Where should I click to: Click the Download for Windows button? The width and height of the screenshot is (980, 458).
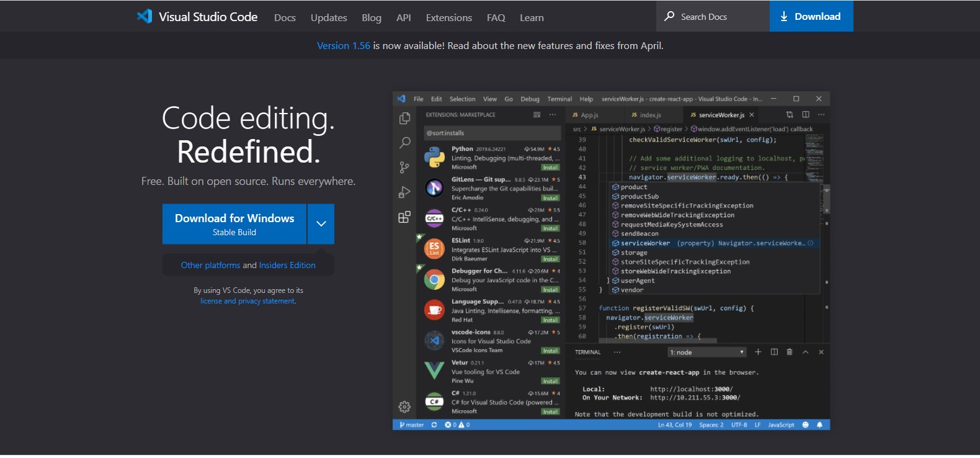pyautogui.click(x=234, y=224)
